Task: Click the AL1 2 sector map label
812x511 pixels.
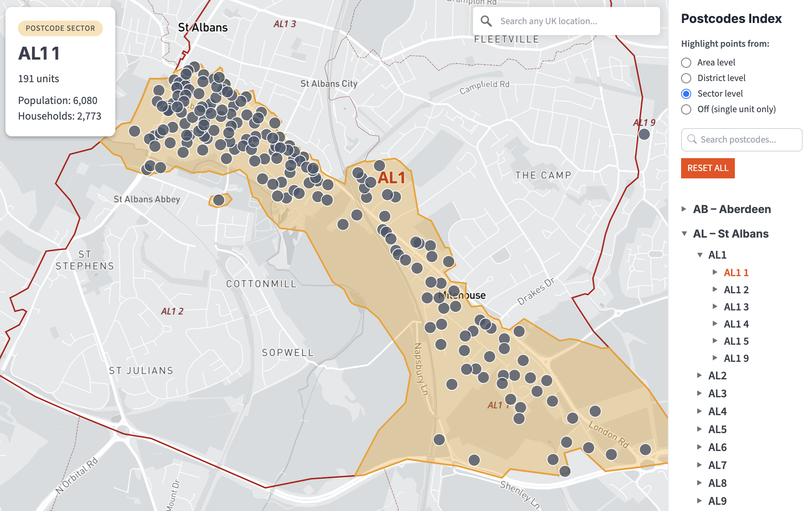Action: point(172,311)
